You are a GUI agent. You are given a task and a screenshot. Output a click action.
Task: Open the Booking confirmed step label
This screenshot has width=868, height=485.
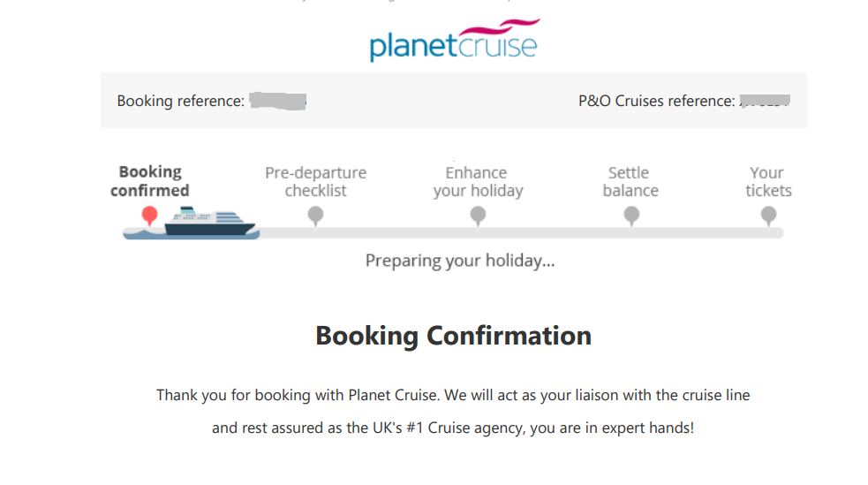150,181
